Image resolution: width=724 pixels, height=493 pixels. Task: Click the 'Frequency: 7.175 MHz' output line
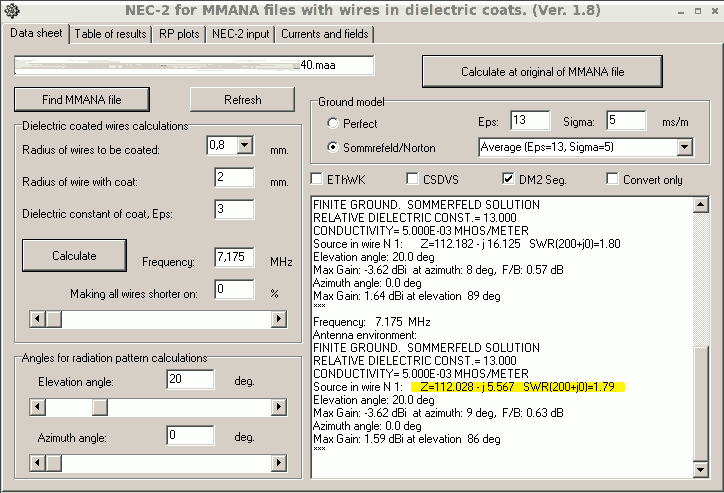372,322
